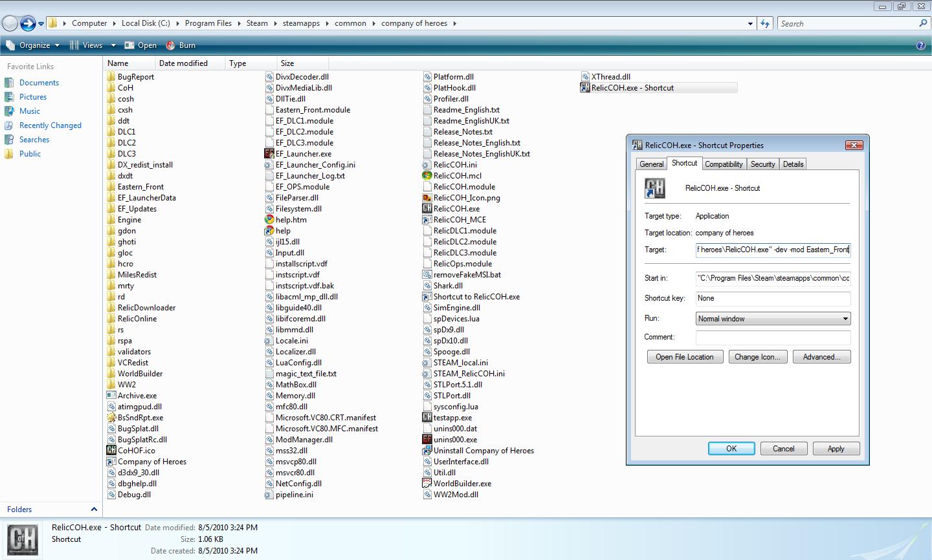
Task: Switch to the Details tab
Action: [793, 164]
